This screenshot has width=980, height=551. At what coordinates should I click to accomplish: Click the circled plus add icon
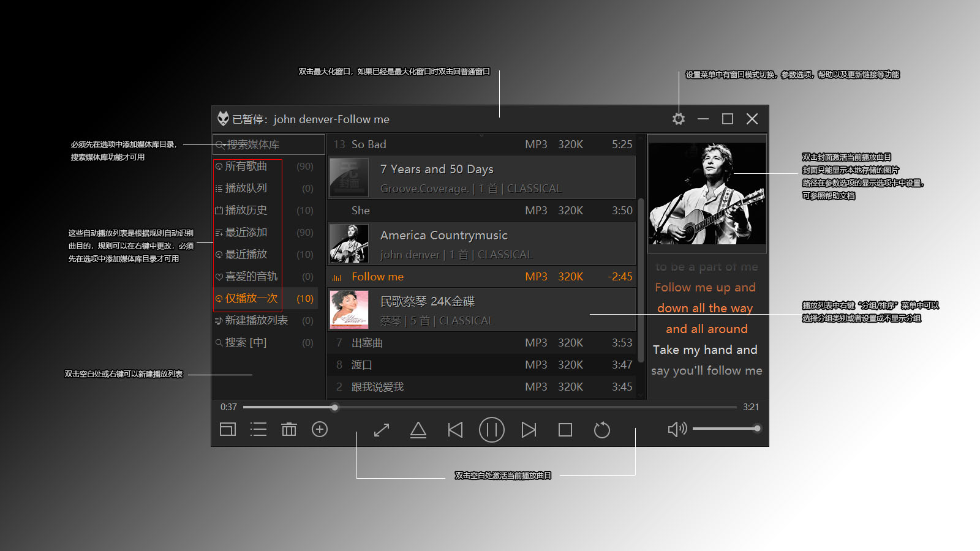click(x=320, y=429)
